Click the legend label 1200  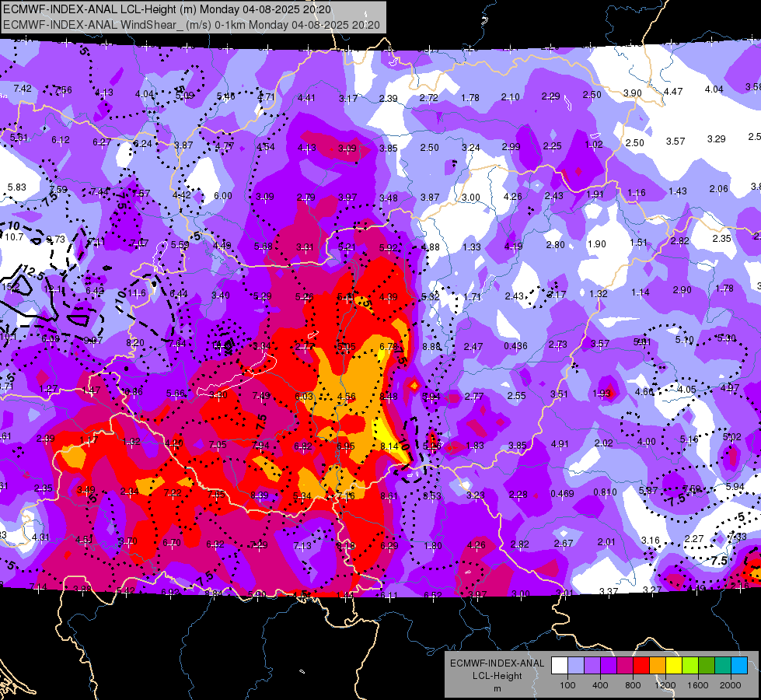(665, 685)
